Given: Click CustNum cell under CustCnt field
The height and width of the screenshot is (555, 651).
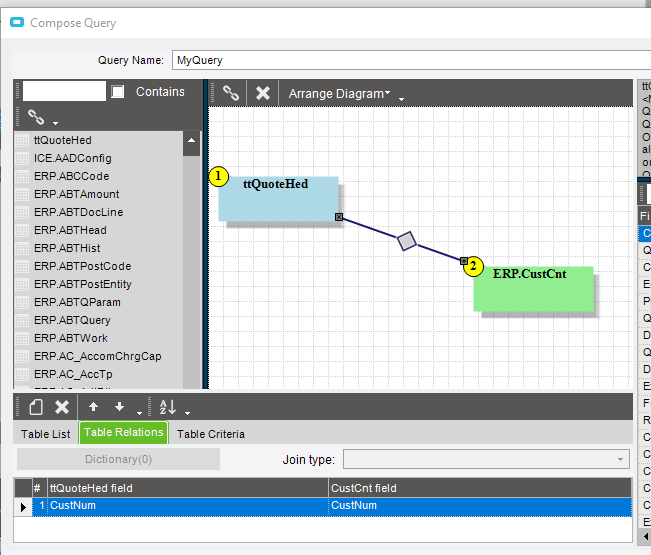Looking at the screenshot, I should pos(480,506).
